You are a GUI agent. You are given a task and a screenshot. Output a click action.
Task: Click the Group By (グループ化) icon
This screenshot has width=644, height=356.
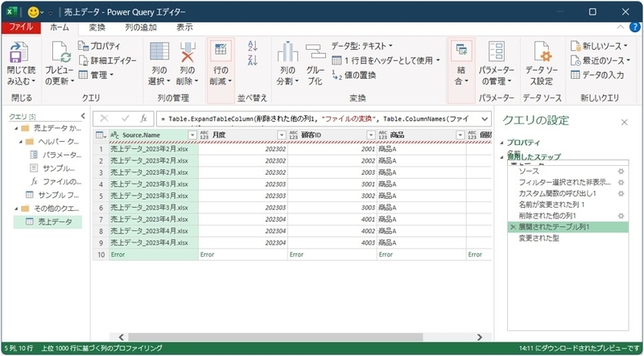(315, 52)
